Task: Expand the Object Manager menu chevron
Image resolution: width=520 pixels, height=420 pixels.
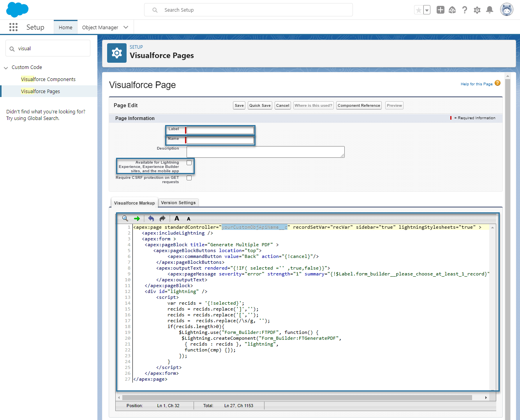Action: [x=125, y=27]
